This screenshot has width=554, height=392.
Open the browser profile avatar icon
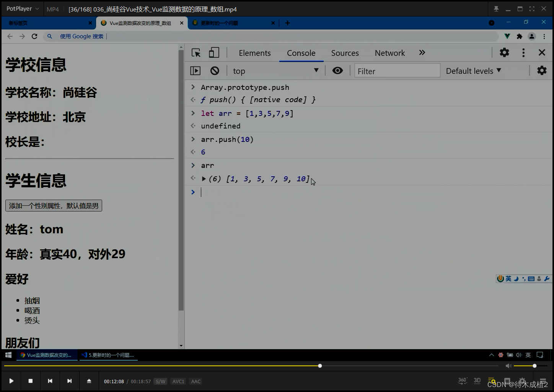pos(532,36)
